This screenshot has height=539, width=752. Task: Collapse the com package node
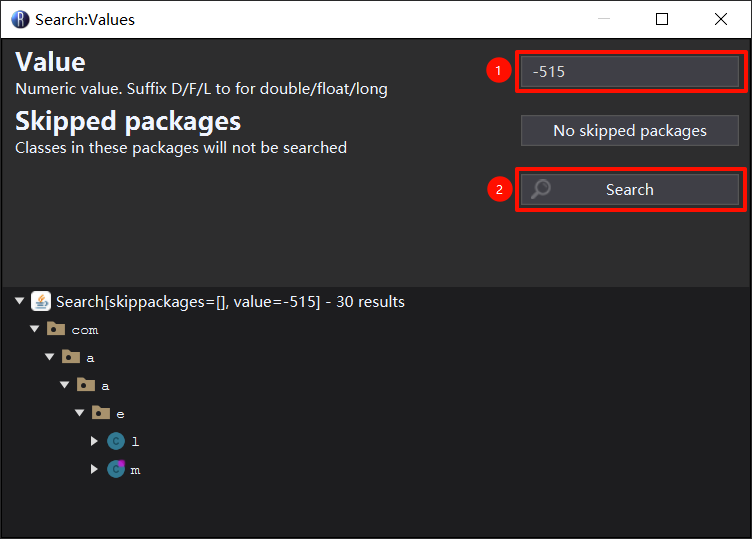35,329
